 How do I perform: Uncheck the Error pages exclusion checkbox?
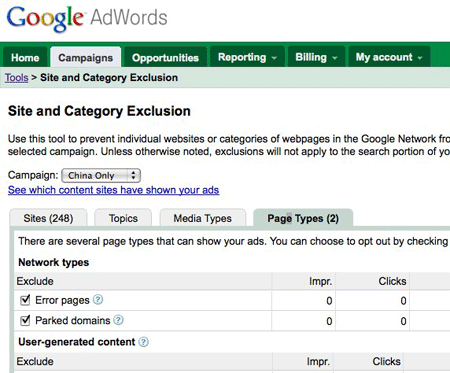tap(25, 300)
